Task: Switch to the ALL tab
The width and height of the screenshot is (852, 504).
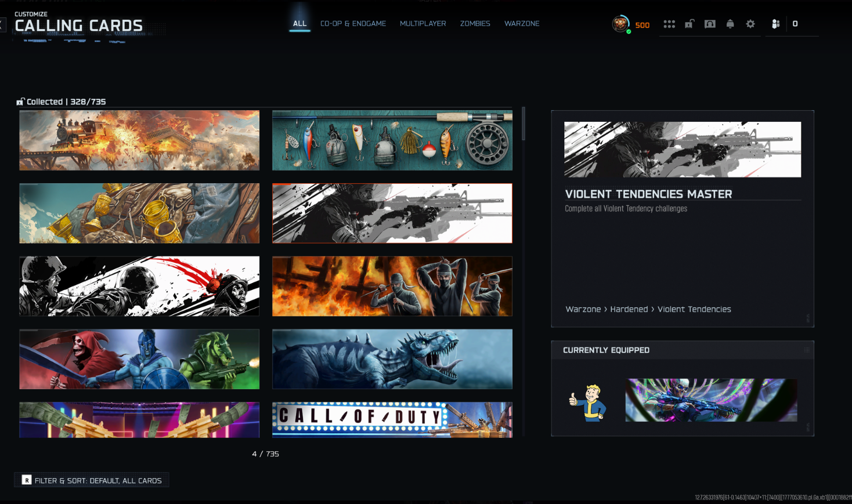Action: pyautogui.click(x=299, y=24)
